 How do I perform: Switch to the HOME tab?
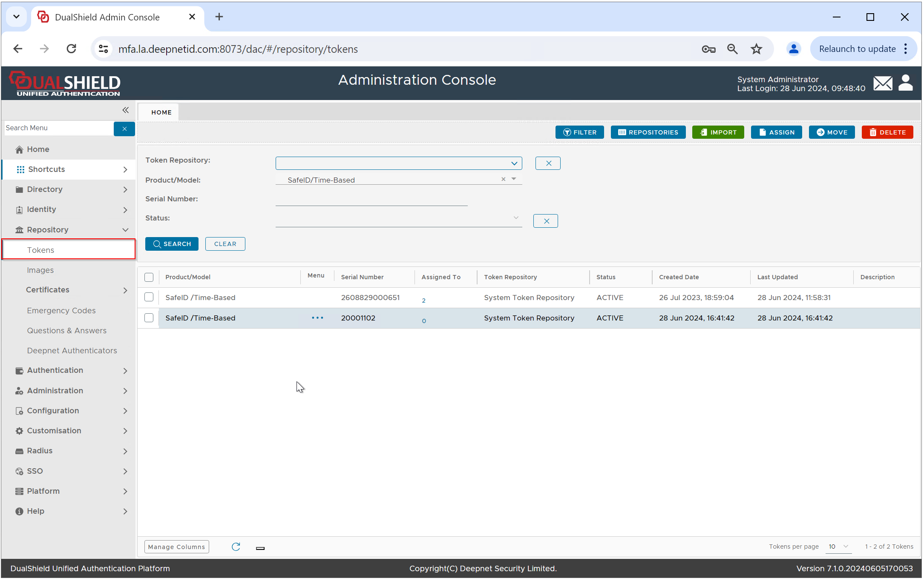pos(161,112)
